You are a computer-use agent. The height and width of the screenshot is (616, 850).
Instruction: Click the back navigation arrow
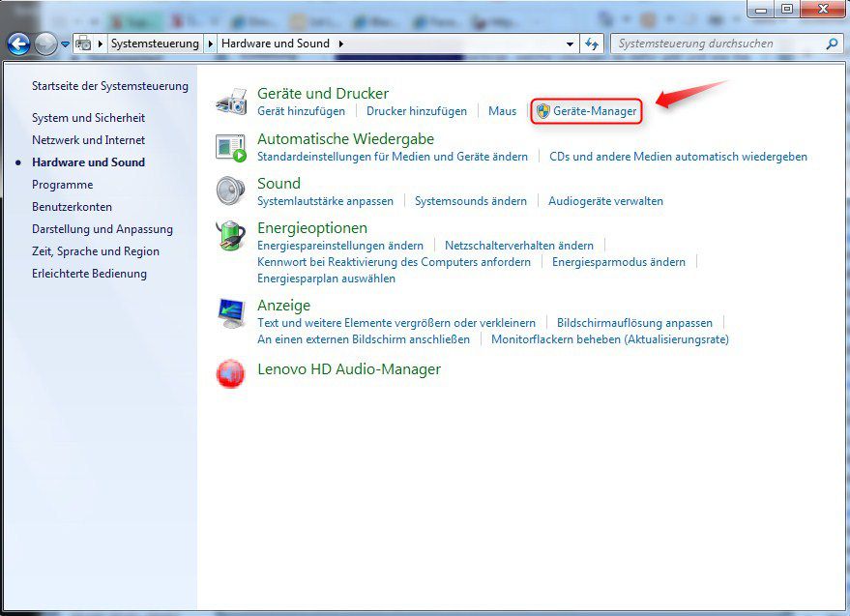tap(17, 44)
